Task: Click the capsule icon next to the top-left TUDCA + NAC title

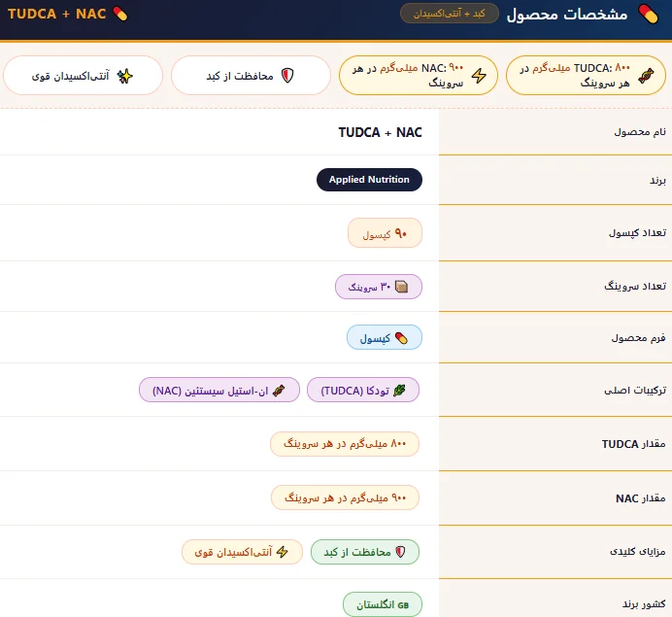Action: pyautogui.click(x=120, y=14)
